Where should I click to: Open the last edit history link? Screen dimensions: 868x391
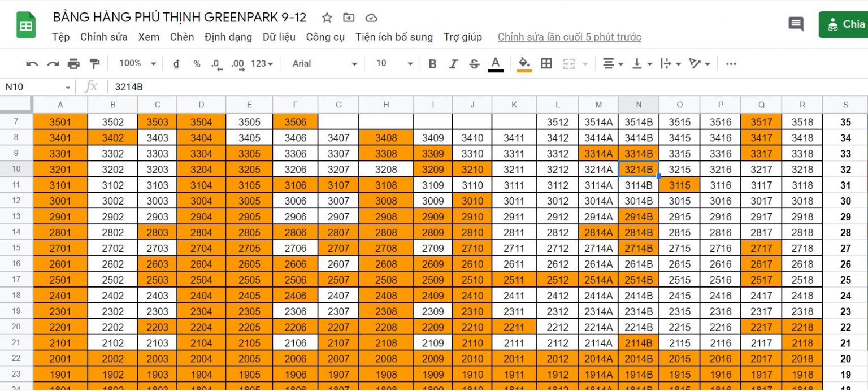tap(569, 37)
